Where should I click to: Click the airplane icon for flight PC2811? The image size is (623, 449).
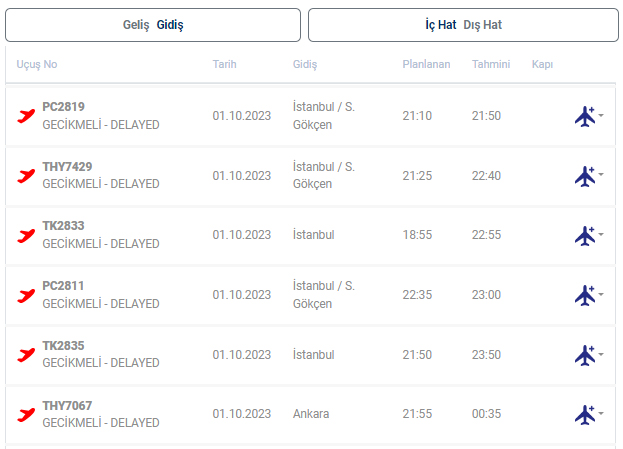tap(585, 295)
